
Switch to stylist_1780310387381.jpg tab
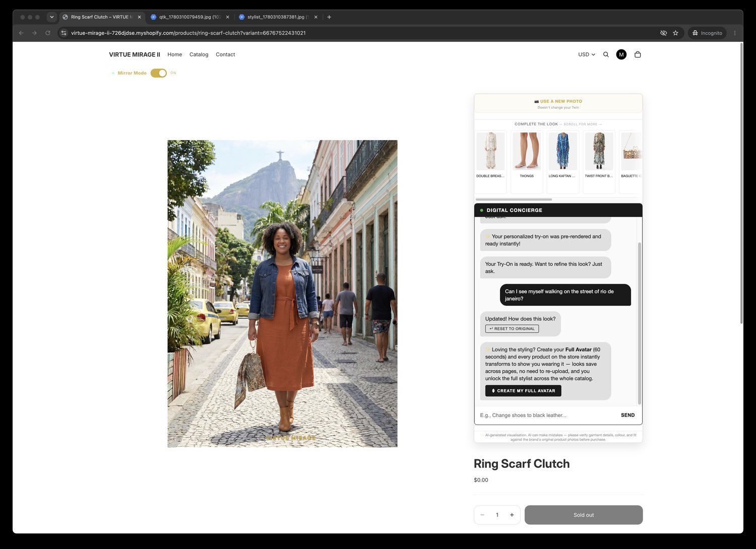(278, 17)
